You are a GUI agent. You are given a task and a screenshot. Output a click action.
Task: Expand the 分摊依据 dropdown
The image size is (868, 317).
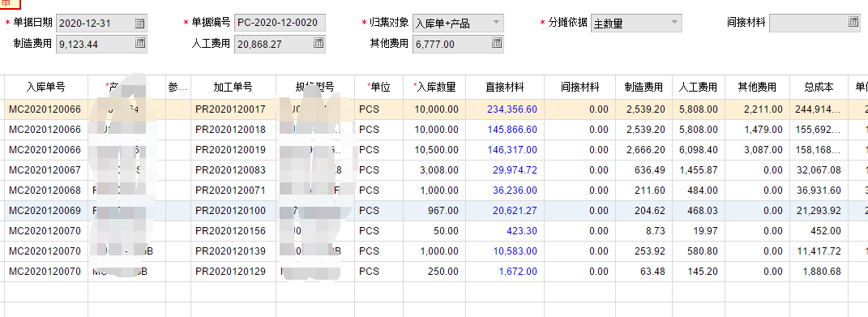point(675,24)
